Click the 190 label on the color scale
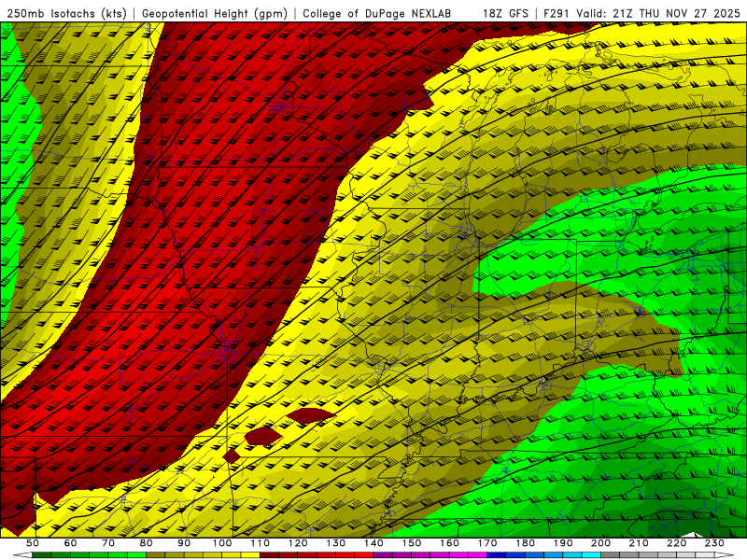 coord(564,543)
